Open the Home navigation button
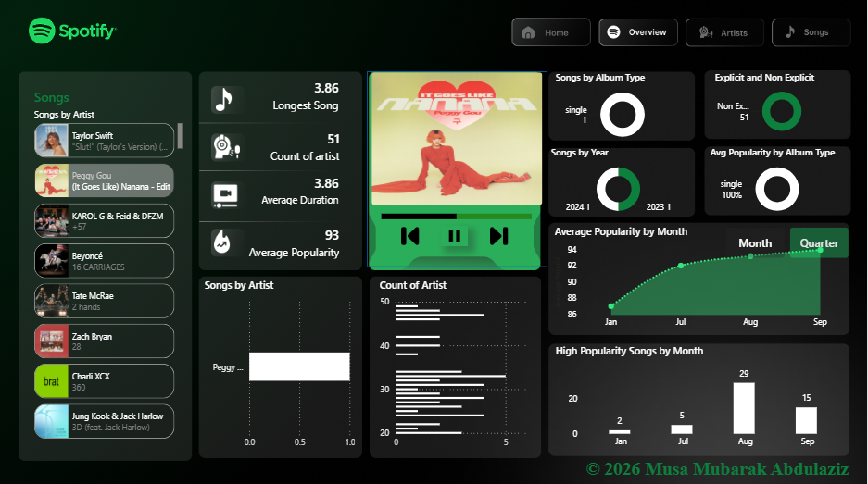The height and width of the screenshot is (484, 868). (x=551, y=32)
